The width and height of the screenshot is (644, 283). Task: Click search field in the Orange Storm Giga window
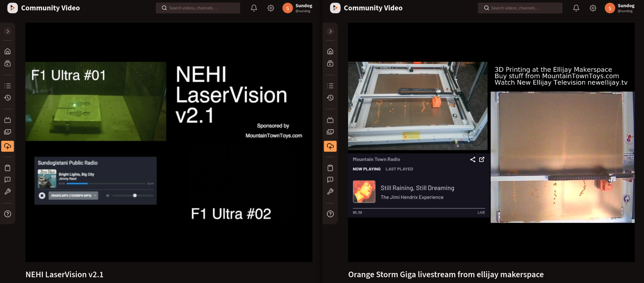(520, 8)
